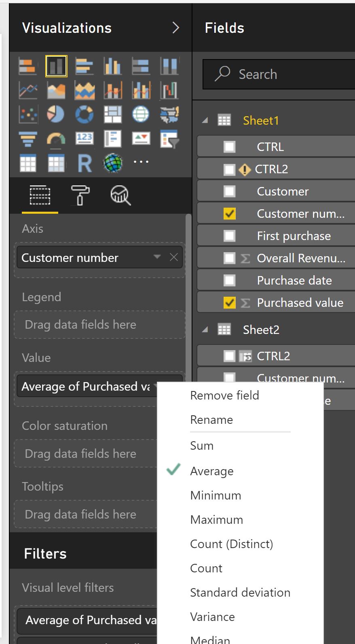
Task: Select the scatter chart visual
Action: pyautogui.click(x=28, y=115)
